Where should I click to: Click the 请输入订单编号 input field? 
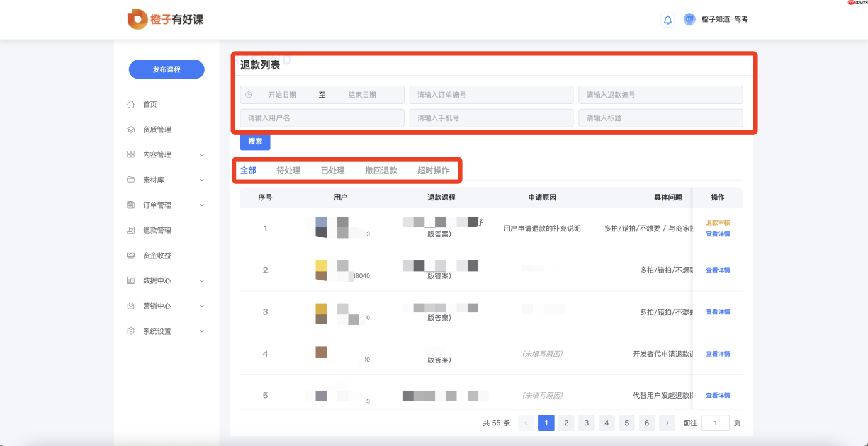coord(492,94)
